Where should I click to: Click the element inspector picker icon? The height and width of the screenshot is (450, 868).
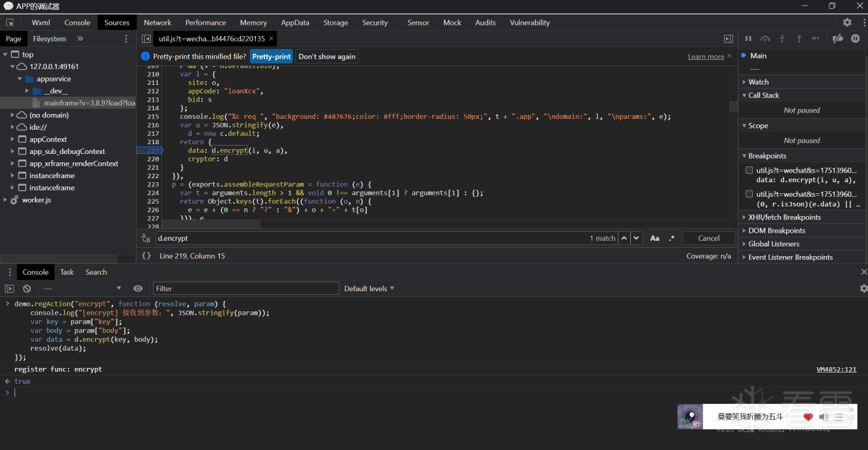pos(10,23)
